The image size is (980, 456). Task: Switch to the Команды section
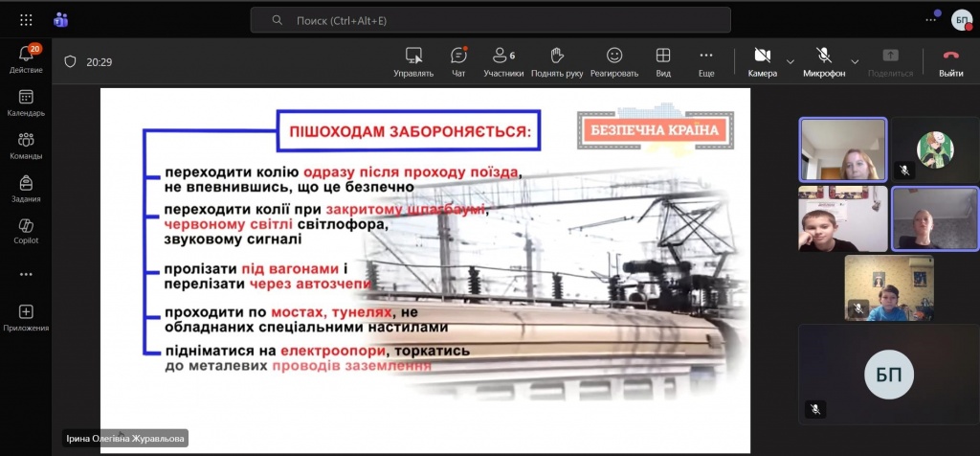[26, 146]
